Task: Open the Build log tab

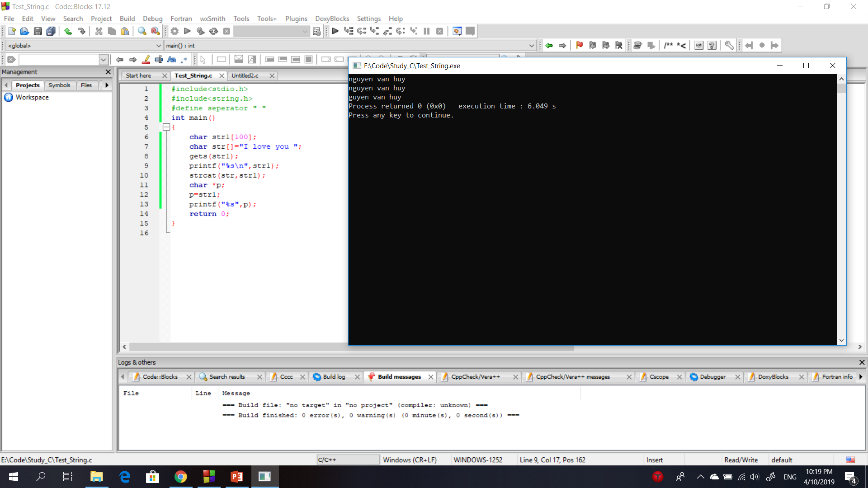Action: (334, 377)
